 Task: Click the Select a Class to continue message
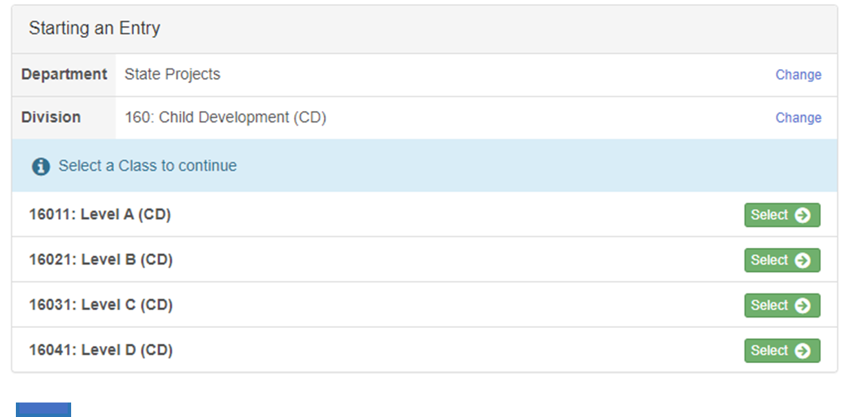[148, 166]
